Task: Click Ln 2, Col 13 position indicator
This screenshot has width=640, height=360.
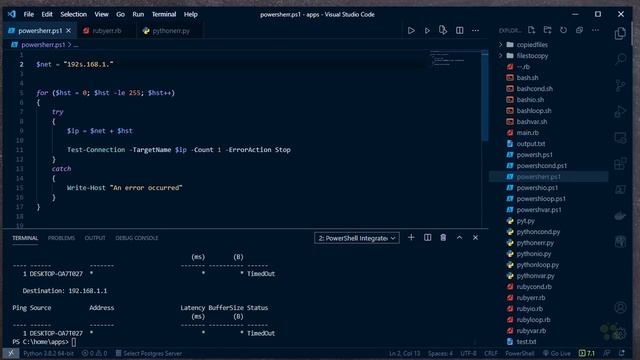Action: point(404,353)
